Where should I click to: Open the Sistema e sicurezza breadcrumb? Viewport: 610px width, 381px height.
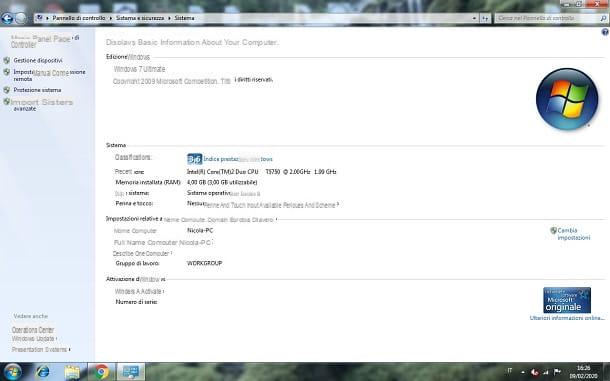pyautogui.click(x=140, y=18)
